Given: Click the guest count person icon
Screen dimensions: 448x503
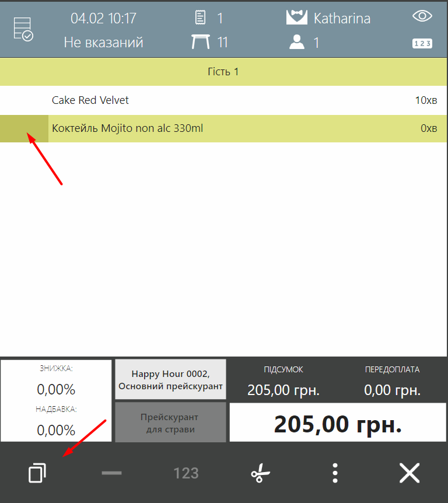Looking at the screenshot, I should point(297,42).
